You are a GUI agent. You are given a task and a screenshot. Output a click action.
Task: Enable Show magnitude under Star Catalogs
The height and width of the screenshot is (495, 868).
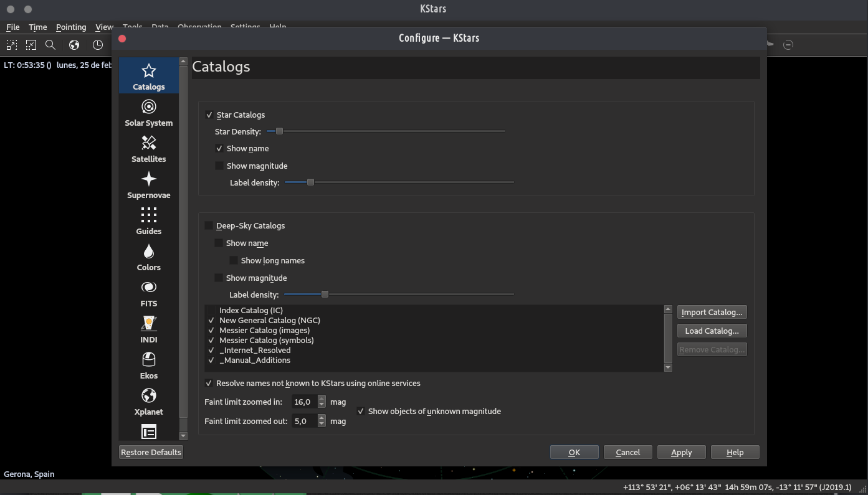click(x=219, y=166)
